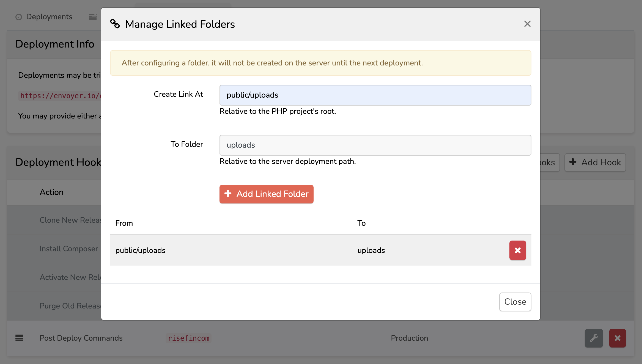Viewport: 642px width, 364px height.
Task: Click the clock icon on Deployments tab
Action: point(19,17)
